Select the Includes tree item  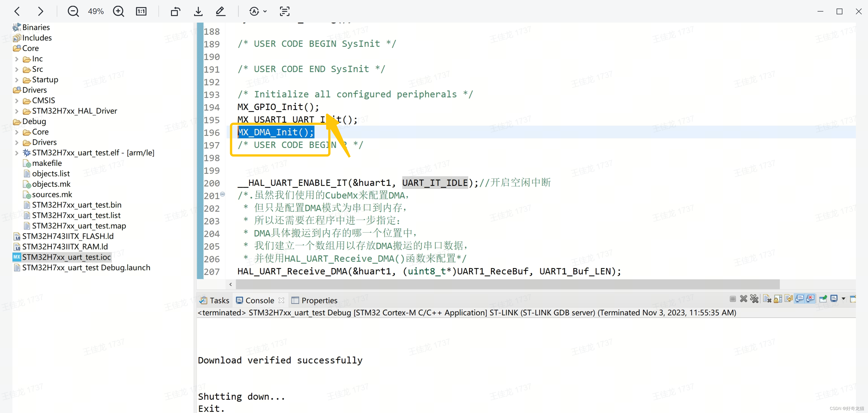click(x=32, y=38)
